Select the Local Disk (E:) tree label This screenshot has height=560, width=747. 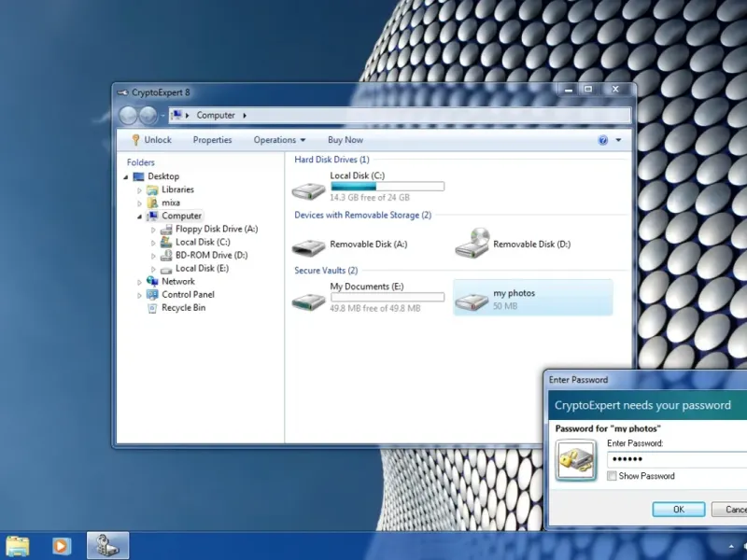(202, 269)
